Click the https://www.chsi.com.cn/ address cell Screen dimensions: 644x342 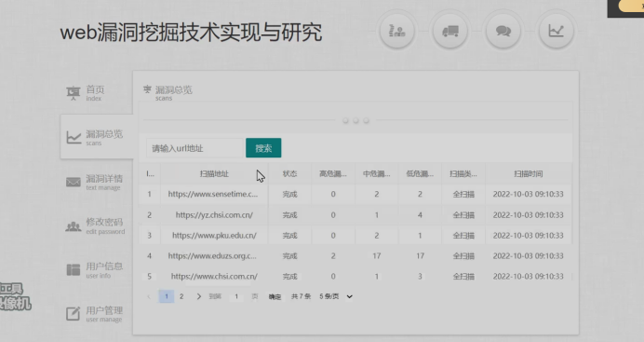click(x=214, y=276)
